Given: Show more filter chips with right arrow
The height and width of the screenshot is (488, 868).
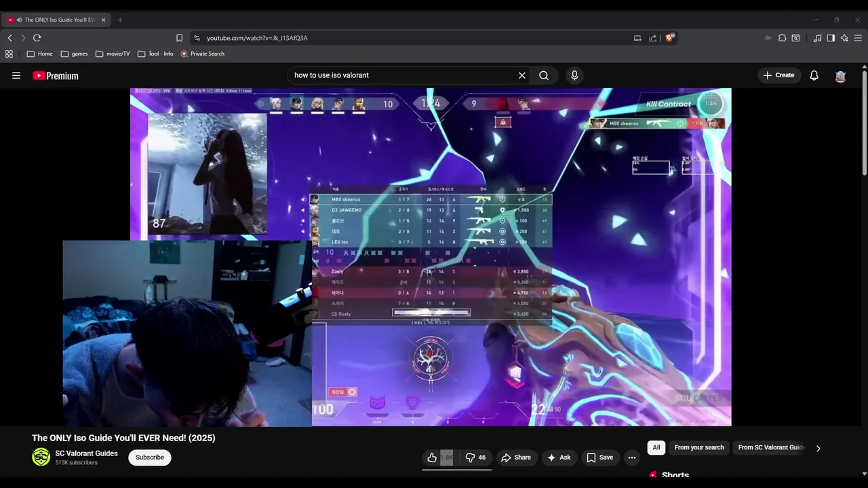Looking at the screenshot, I should pos(818,448).
